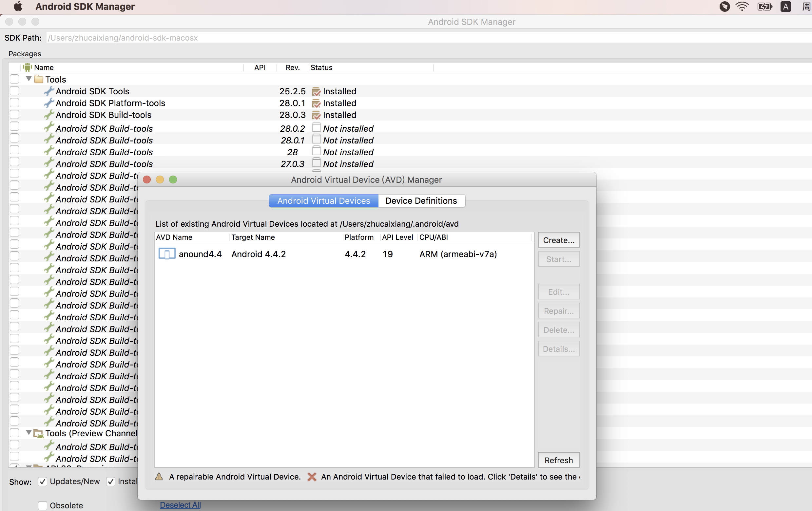Click the wrench icon for Android SDK Tools
Viewport: 812px width, 511px height.
click(x=49, y=91)
